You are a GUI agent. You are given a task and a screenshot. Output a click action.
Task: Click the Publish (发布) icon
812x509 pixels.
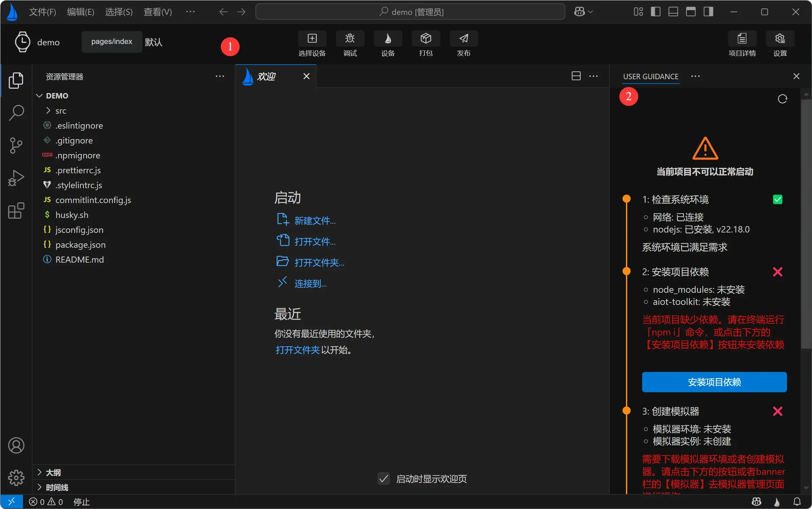(x=464, y=44)
